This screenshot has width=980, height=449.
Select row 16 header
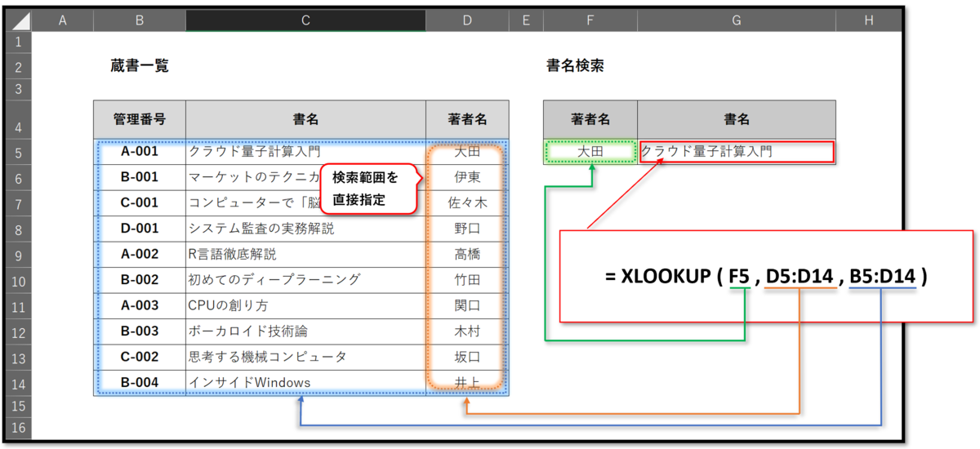pyautogui.click(x=19, y=427)
